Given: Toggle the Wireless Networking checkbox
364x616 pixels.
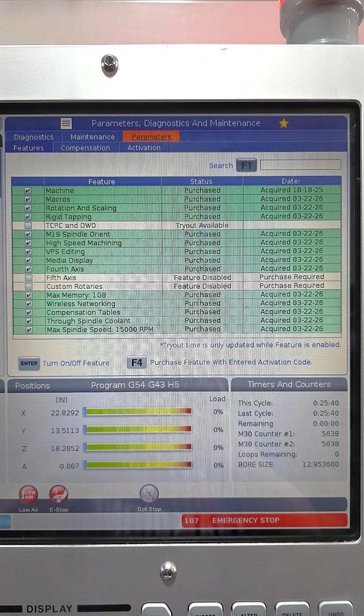Looking at the screenshot, I should [29, 304].
